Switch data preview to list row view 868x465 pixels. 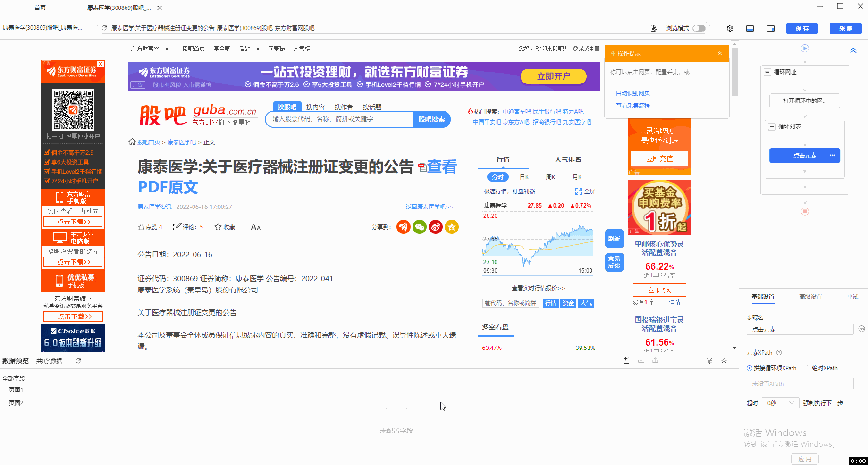(673, 361)
